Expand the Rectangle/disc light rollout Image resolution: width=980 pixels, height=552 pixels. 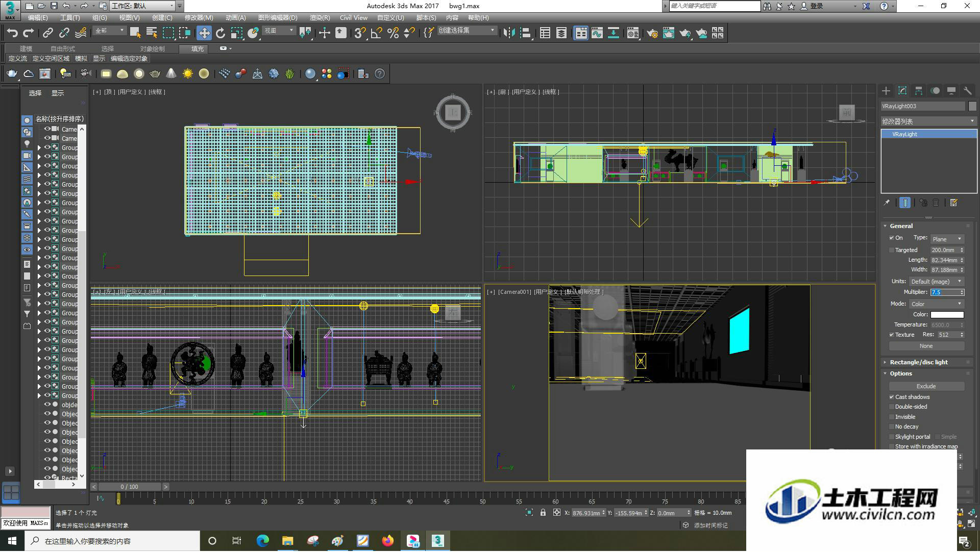coord(919,362)
